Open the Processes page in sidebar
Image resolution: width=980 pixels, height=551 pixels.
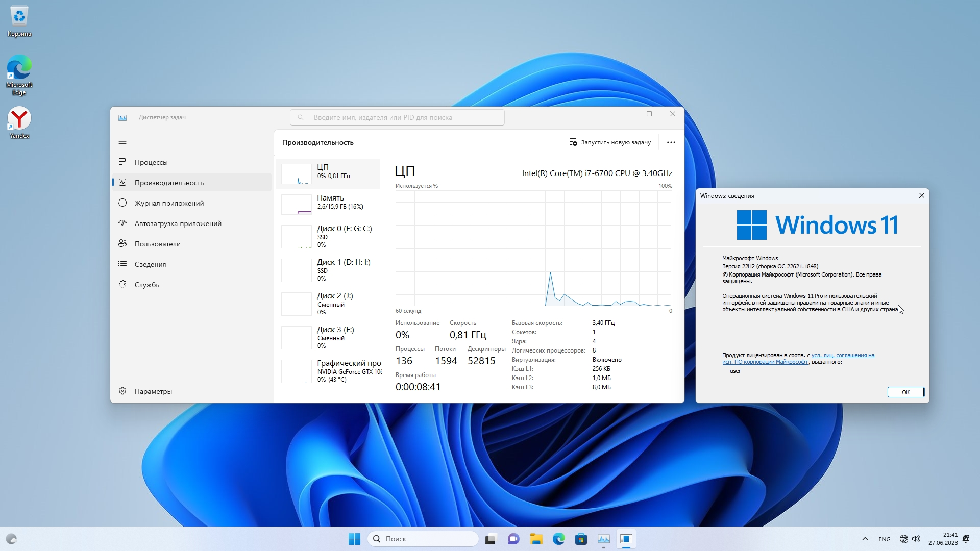151,162
